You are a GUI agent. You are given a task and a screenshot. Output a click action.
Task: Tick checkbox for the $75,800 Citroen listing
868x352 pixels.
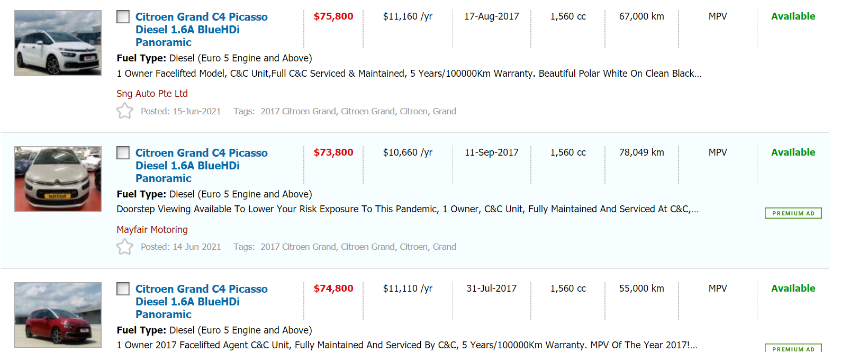pos(123,17)
